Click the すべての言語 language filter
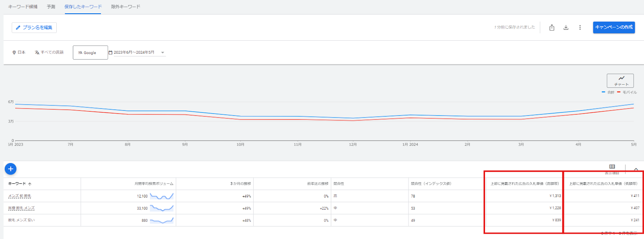Screen dimensions: 644x239 (49, 52)
